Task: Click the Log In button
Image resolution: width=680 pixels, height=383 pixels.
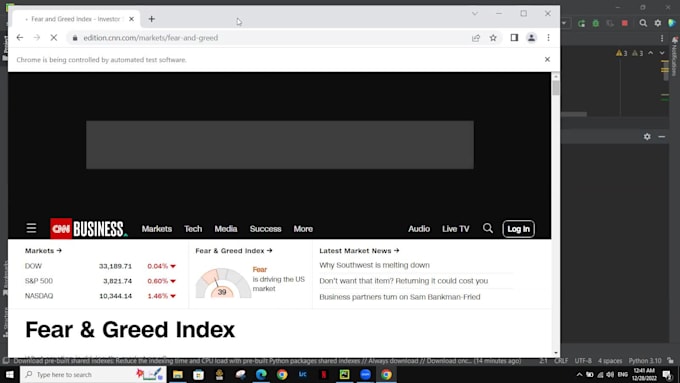Action: [x=518, y=229]
